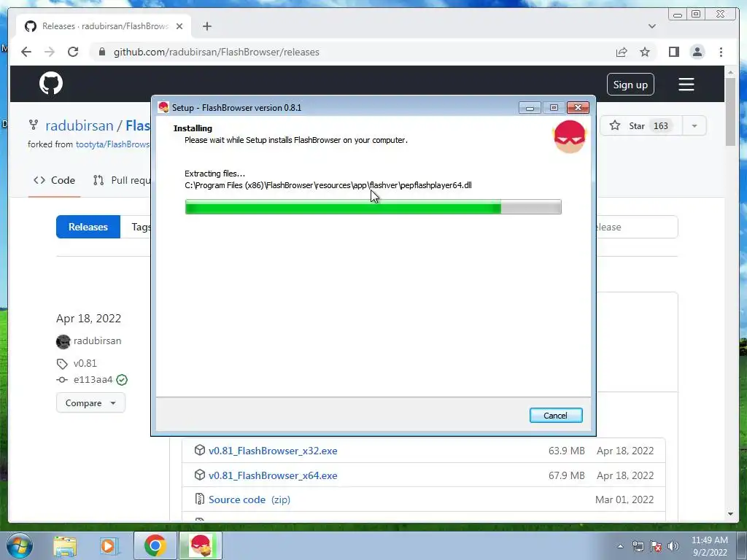747x560 pixels.
Task: Show hidden system tray icons
Action: pyautogui.click(x=620, y=546)
